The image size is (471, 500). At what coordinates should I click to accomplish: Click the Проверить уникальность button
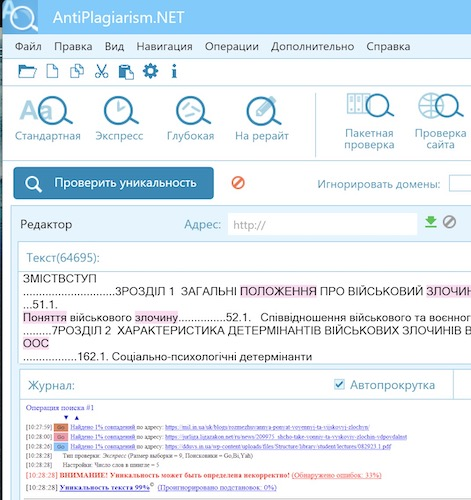tap(114, 183)
